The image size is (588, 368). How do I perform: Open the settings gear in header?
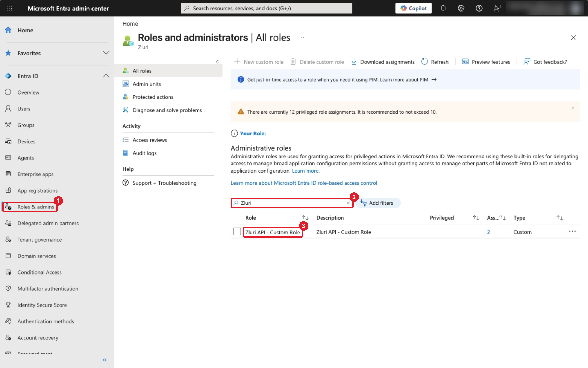tap(461, 8)
